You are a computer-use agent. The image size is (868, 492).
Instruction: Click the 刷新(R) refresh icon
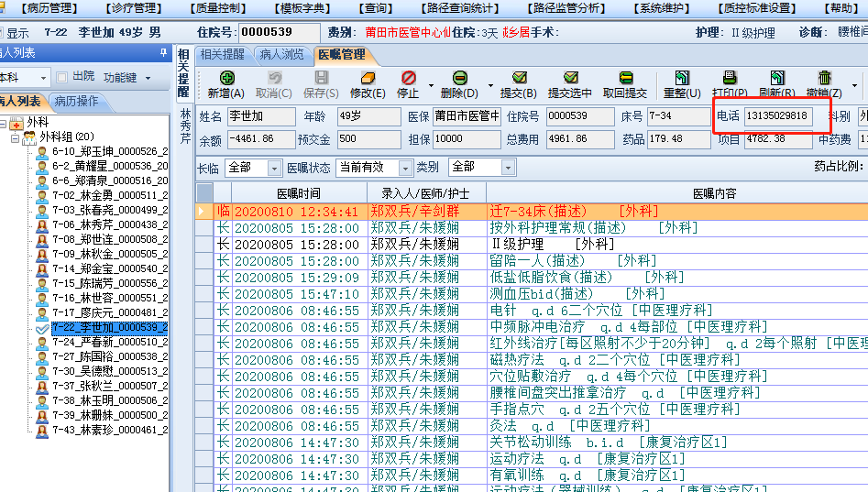pyautogui.click(x=777, y=78)
